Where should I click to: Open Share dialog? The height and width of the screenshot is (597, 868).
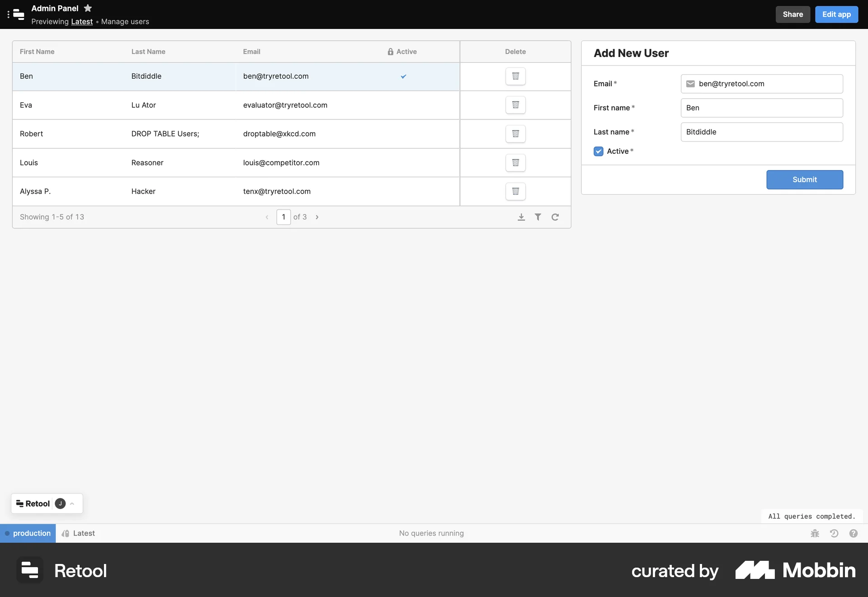click(x=793, y=14)
